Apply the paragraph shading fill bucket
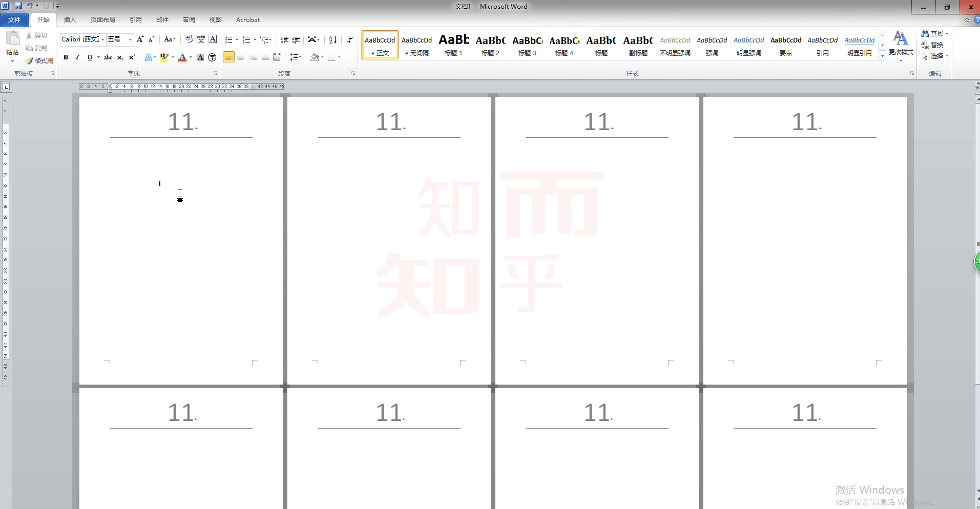The height and width of the screenshot is (509, 980). pos(315,57)
